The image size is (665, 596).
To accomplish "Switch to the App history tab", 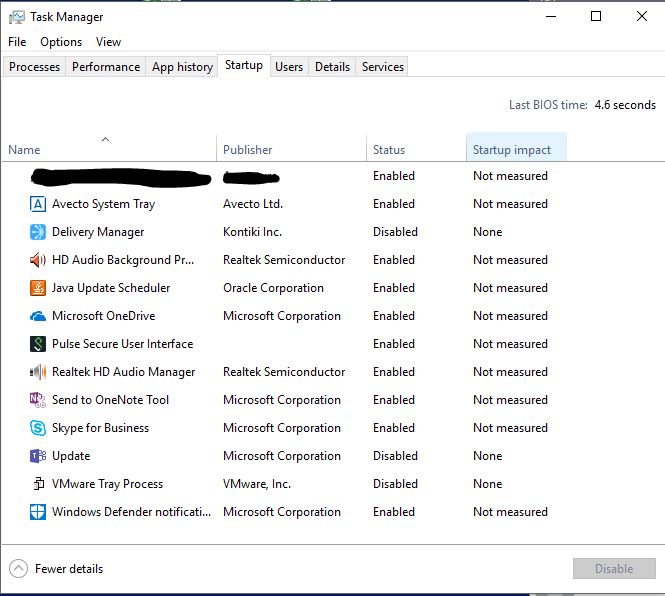I will (182, 67).
